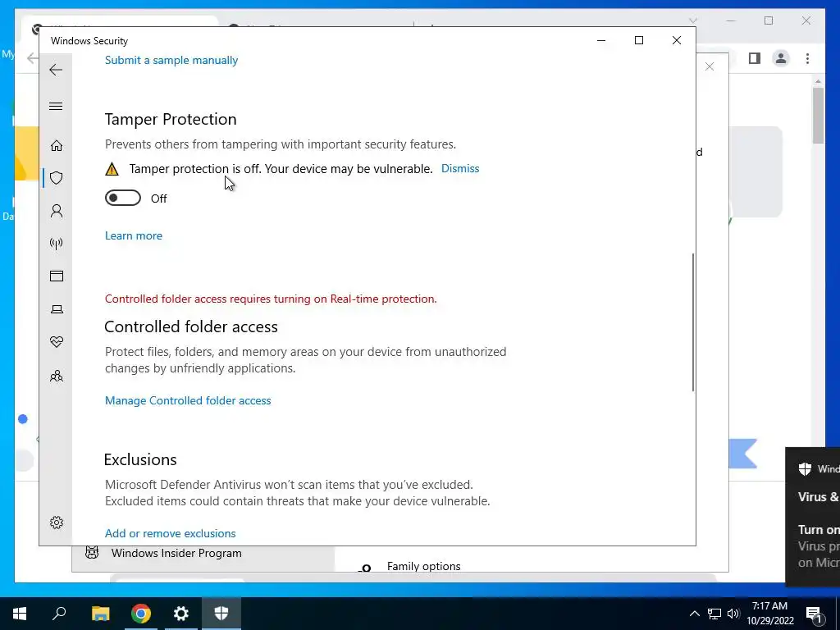Dismiss the tamper protection warning
This screenshot has width=840, height=630.
[460, 168]
